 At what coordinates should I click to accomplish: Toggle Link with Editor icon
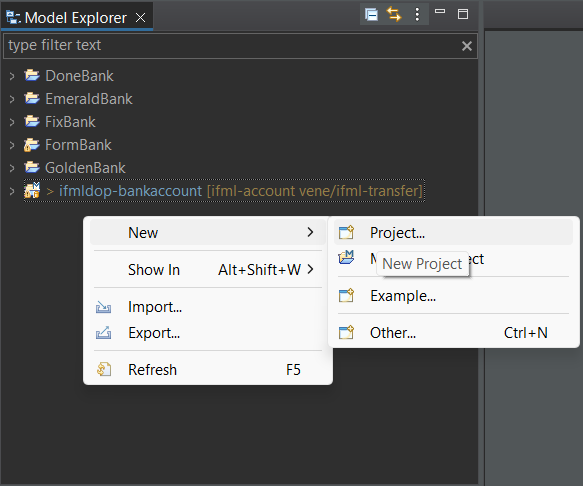[394, 15]
